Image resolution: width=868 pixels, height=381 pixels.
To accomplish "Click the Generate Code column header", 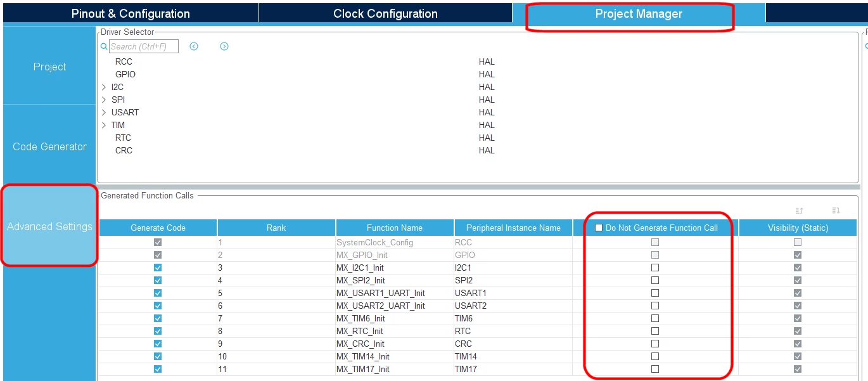I will (x=158, y=228).
